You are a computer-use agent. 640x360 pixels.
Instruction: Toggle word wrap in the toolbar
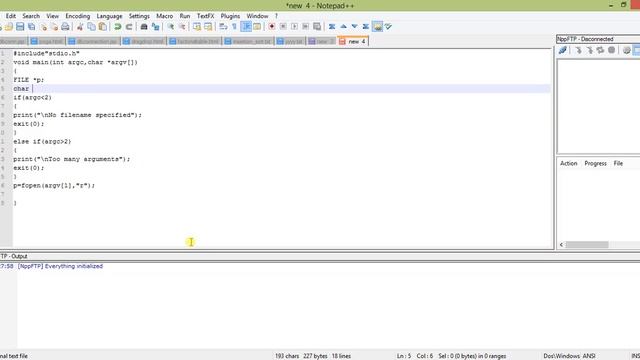(x=223, y=27)
